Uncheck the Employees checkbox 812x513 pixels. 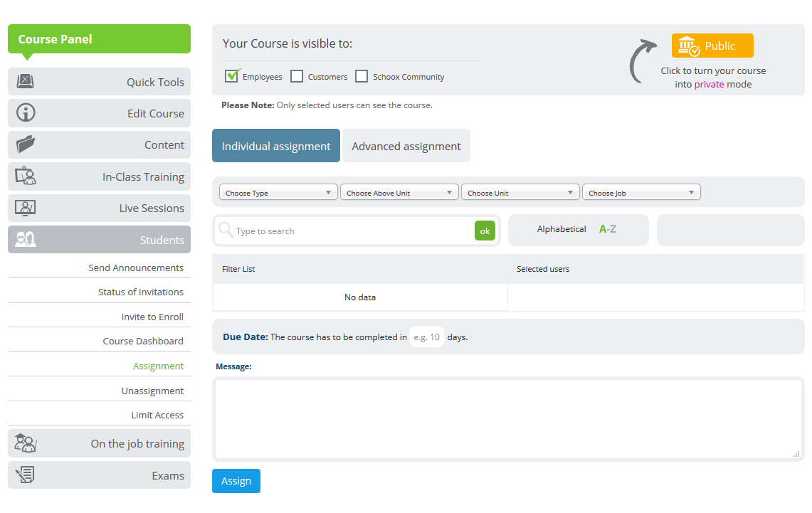pyautogui.click(x=232, y=76)
